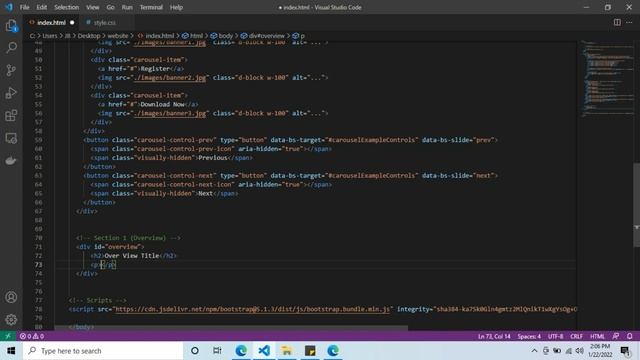Click the Cortana circle on taskbar
Image resolution: width=640 pixels, height=360 pixels.
(195, 351)
